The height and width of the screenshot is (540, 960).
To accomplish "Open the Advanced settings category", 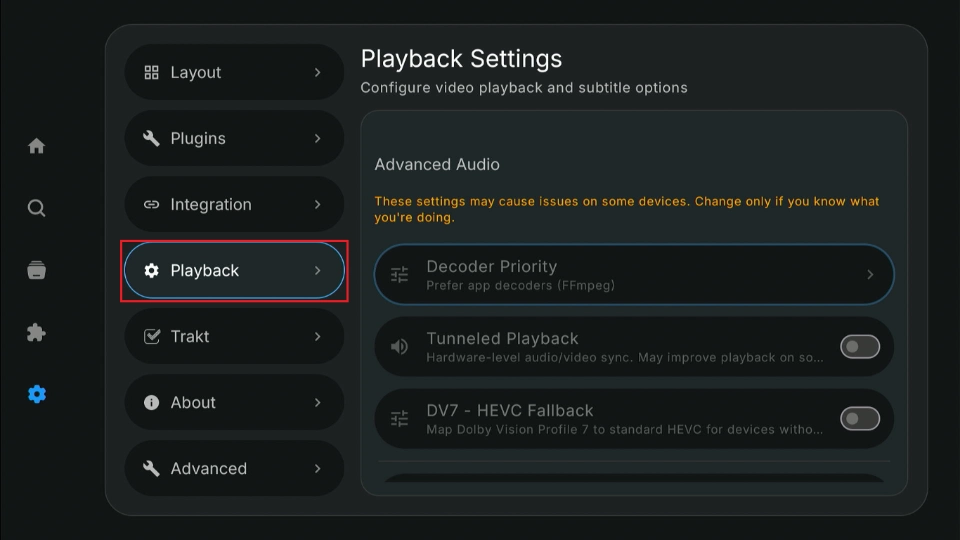I will [x=234, y=469].
